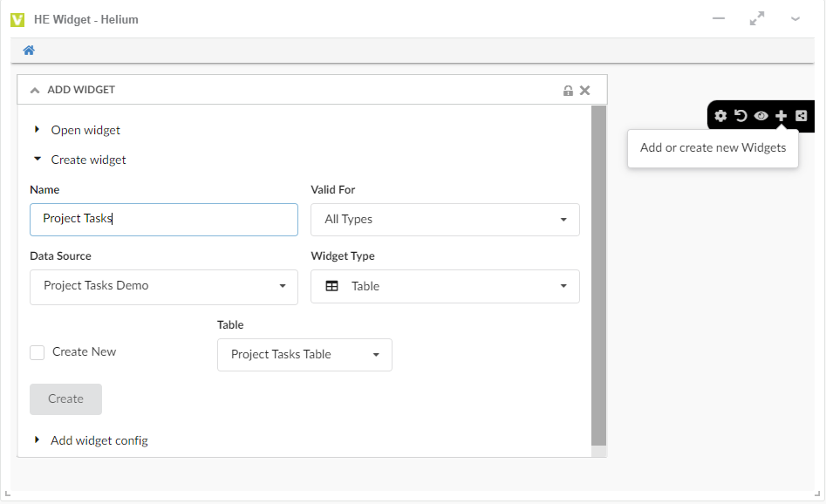826x504 pixels.
Task: Open the Widget Type dropdown
Action: pos(445,286)
